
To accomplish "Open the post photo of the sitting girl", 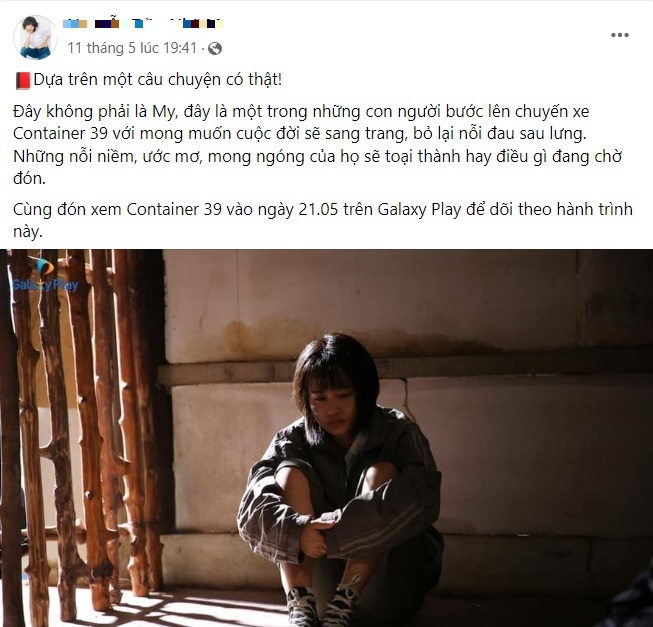I will click(x=326, y=438).
